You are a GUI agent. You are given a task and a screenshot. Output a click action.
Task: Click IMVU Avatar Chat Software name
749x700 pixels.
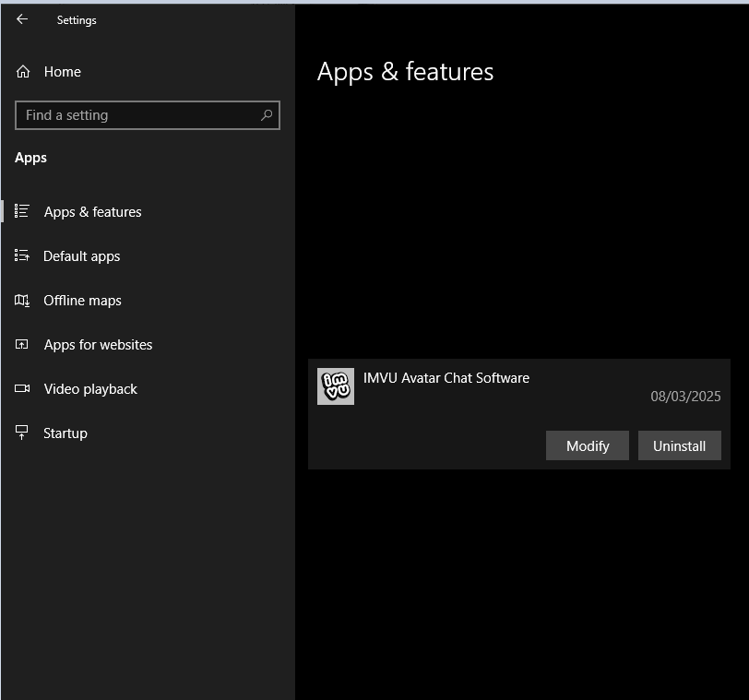(446, 378)
